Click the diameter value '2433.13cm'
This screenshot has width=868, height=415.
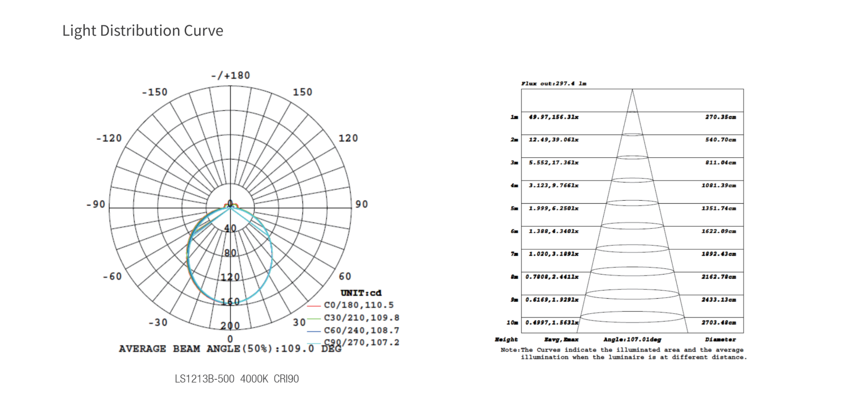click(719, 300)
